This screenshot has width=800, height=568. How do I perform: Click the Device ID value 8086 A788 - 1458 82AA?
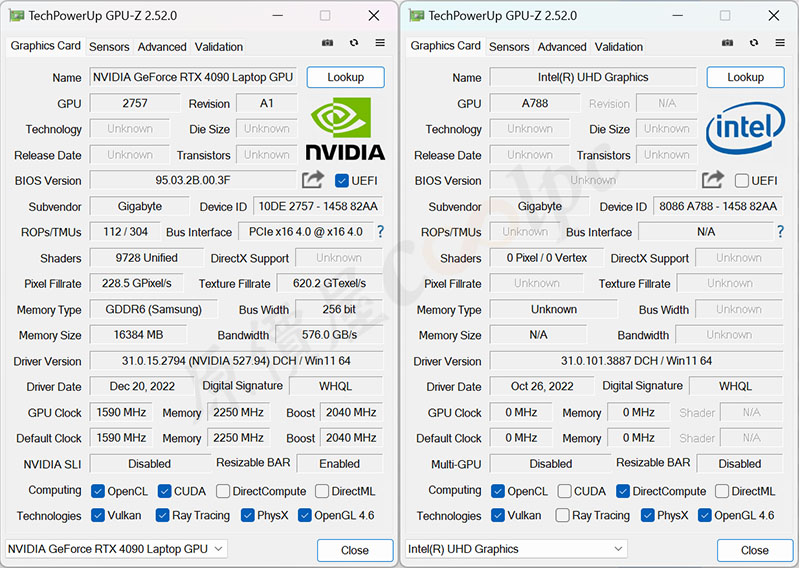pos(718,206)
